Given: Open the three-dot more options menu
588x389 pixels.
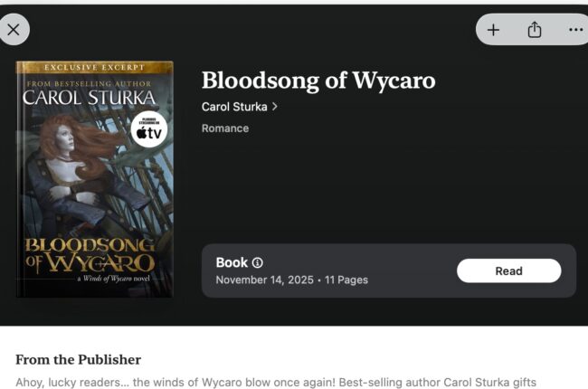Looking at the screenshot, I should tap(575, 30).
